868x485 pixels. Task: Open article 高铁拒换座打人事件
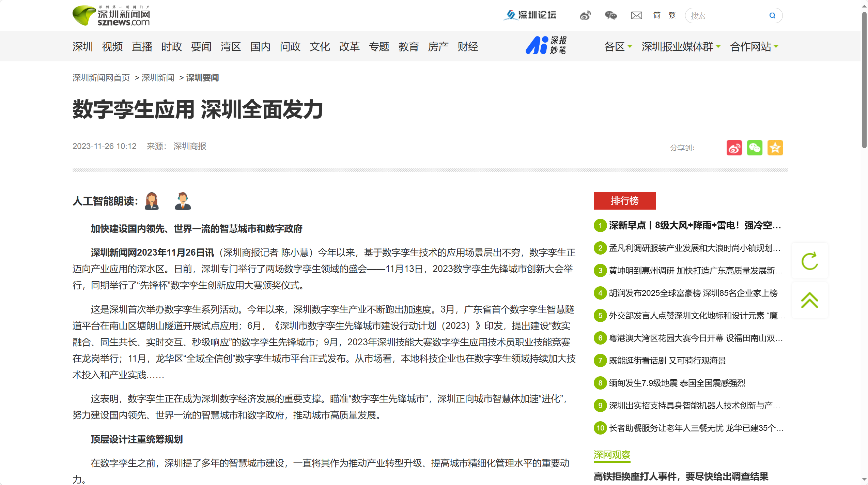[681, 476]
